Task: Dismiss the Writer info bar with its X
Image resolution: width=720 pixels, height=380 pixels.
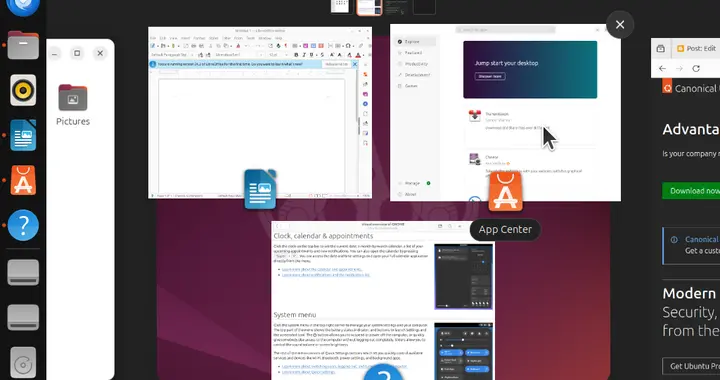Action: [354, 64]
